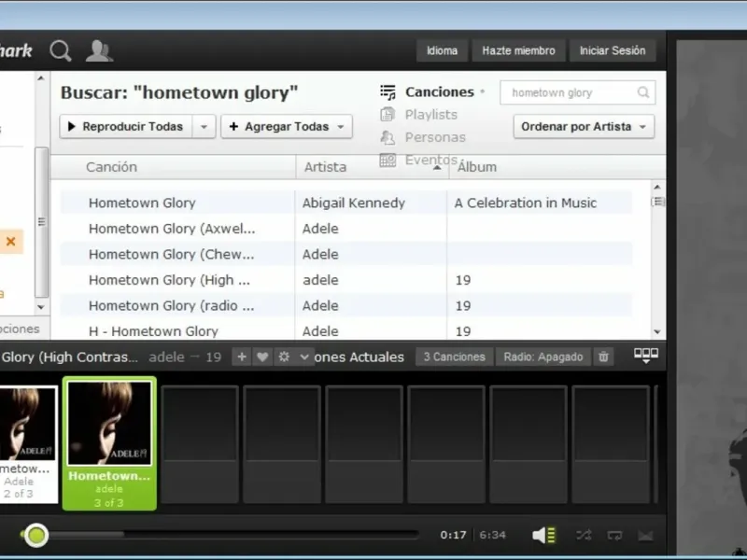The height and width of the screenshot is (560, 747).
Task: Sort by Álbum column header
Action: tap(477, 167)
